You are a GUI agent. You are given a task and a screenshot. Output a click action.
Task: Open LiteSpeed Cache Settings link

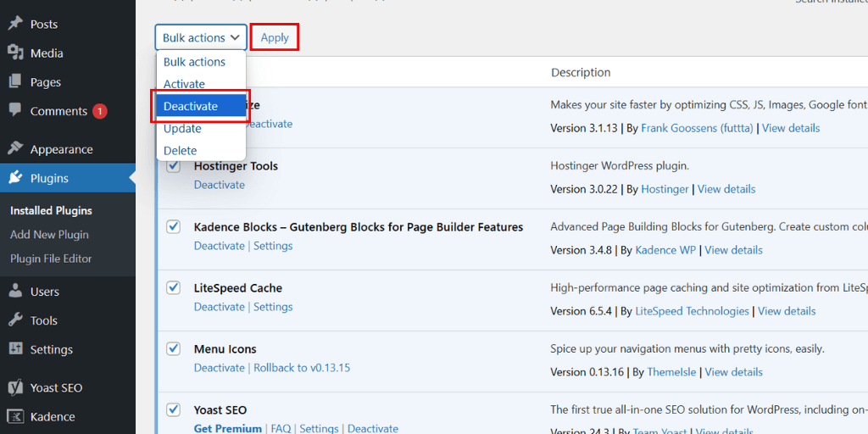(273, 307)
